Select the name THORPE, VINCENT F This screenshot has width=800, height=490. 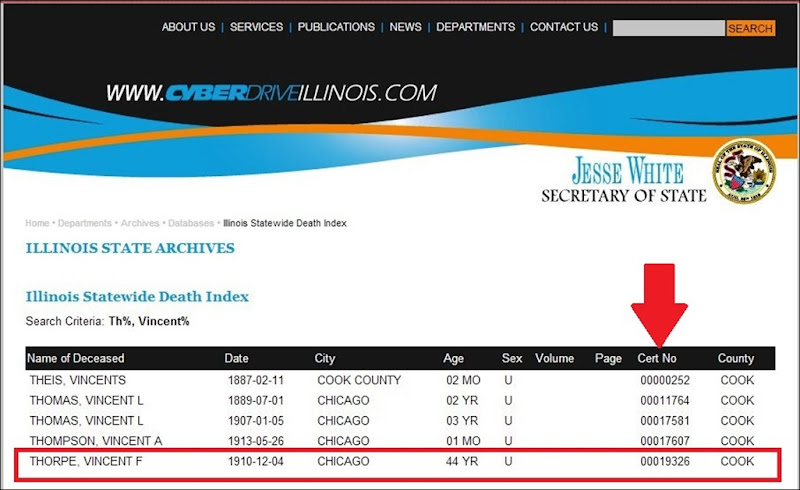click(86, 461)
